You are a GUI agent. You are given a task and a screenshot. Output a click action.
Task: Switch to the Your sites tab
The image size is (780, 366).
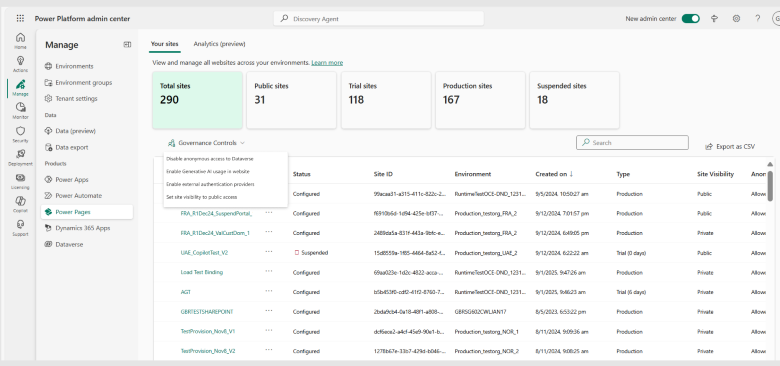164,44
